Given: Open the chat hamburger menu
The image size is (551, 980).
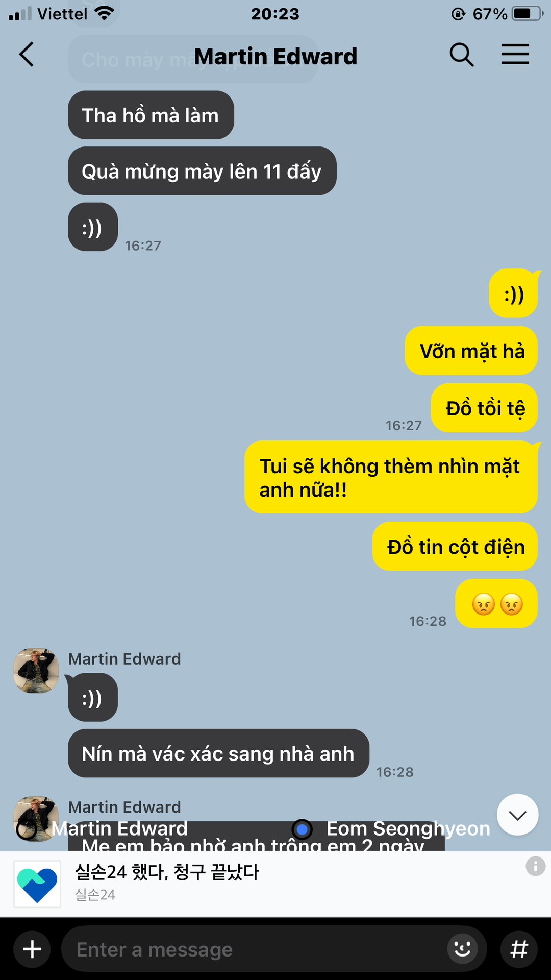Looking at the screenshot, I should [x=515, y=54].
